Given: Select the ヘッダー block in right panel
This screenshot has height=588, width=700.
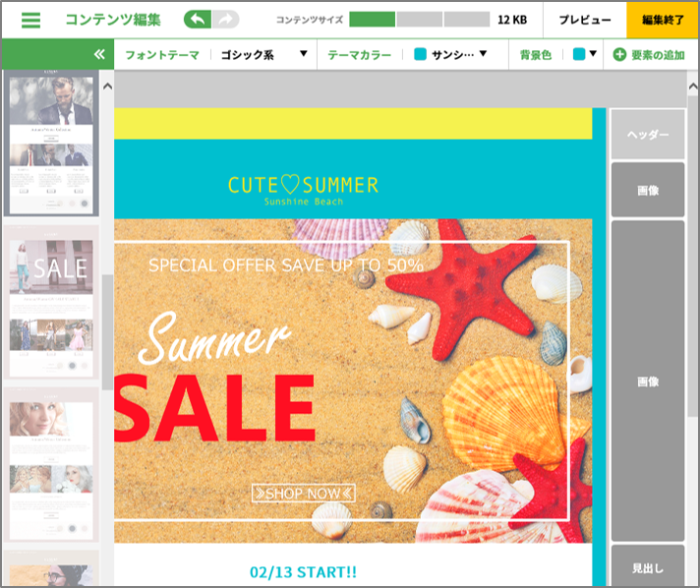Looking at the screenshot, I should point(648,135).
